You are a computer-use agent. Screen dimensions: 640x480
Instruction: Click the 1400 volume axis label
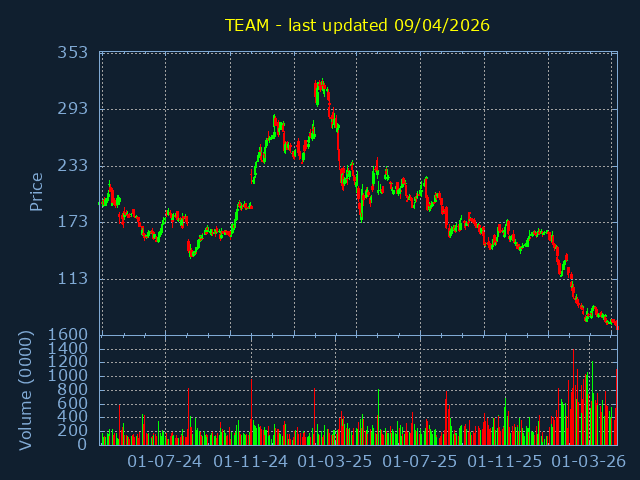(68, 349)
